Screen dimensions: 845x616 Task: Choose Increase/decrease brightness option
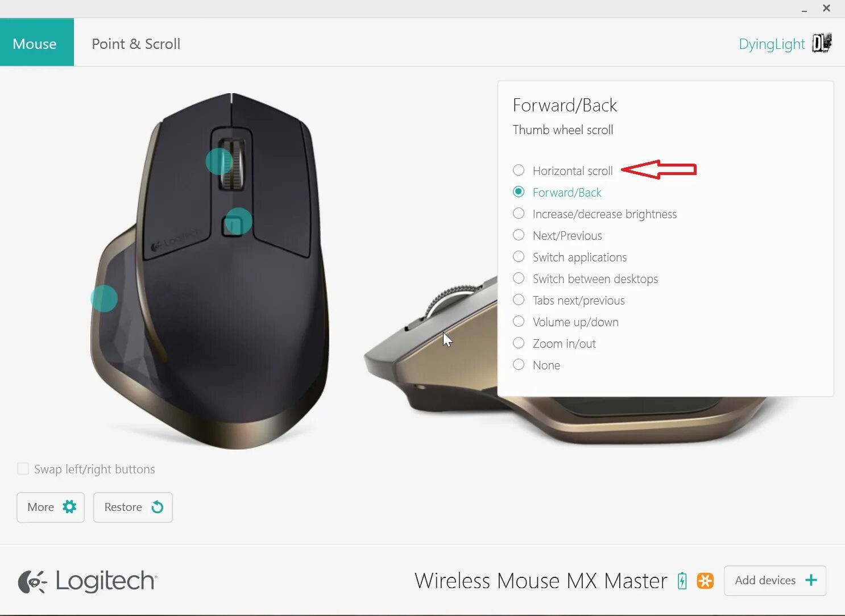[x=519, y=213]
